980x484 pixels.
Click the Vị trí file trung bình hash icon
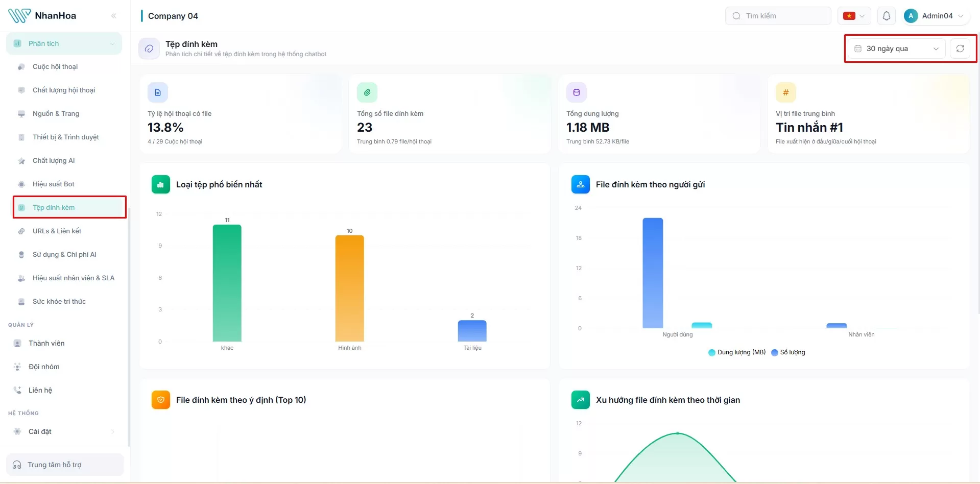pos(786,92)
